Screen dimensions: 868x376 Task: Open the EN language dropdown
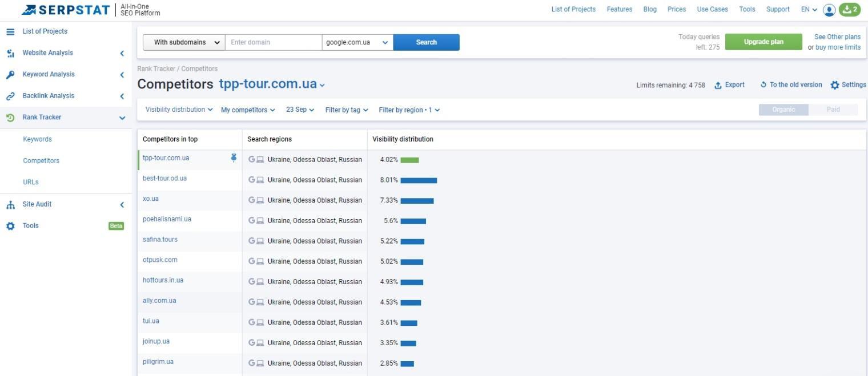pos(809,10)
